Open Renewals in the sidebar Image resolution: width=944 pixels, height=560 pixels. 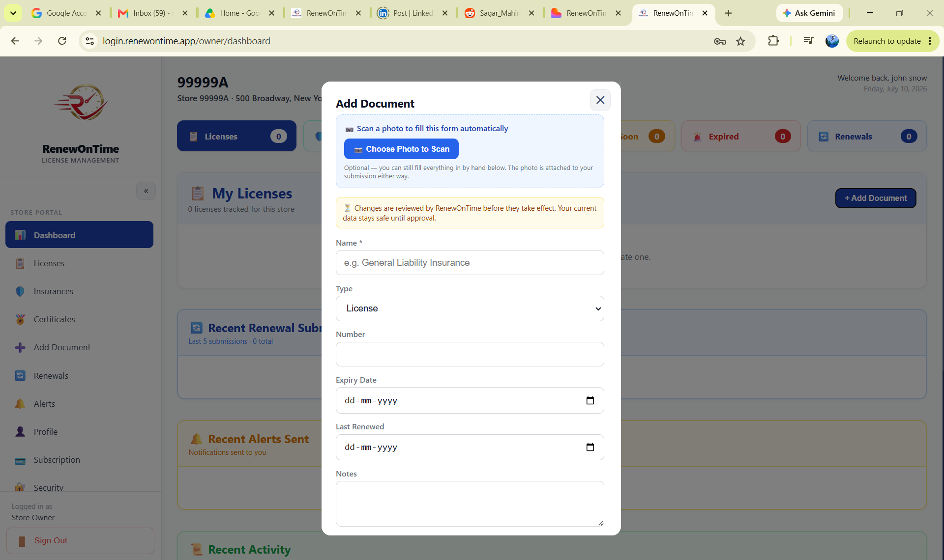[79, 376]
